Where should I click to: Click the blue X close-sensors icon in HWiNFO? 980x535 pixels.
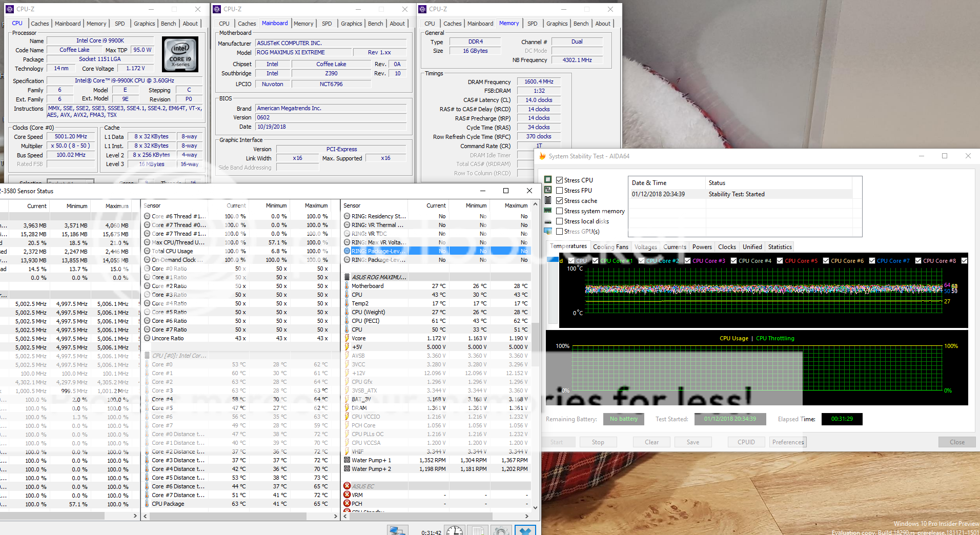525,530
